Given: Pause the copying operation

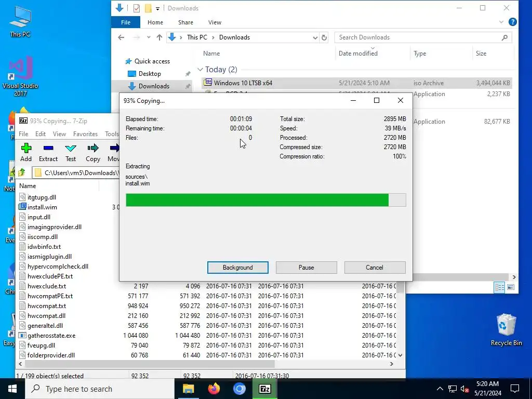Looking at the screenshot, I should click(306, 268).
